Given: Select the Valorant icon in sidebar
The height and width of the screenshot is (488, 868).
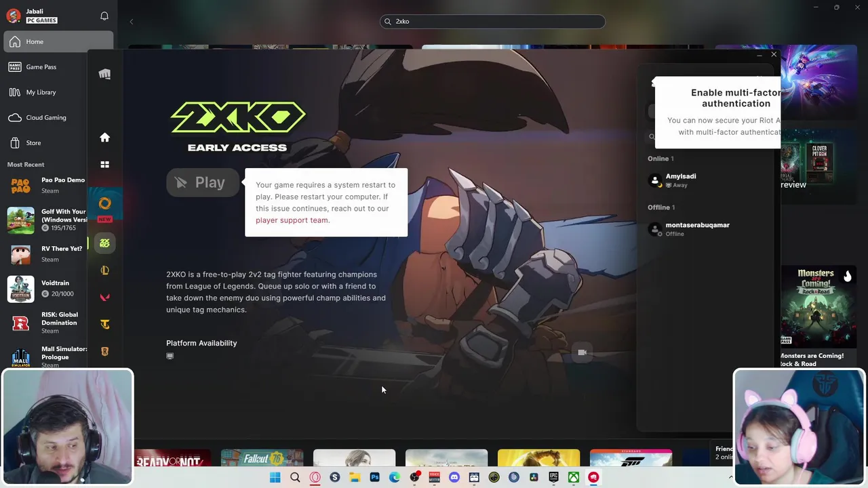Looking at the screenshot, I should 104,298.
